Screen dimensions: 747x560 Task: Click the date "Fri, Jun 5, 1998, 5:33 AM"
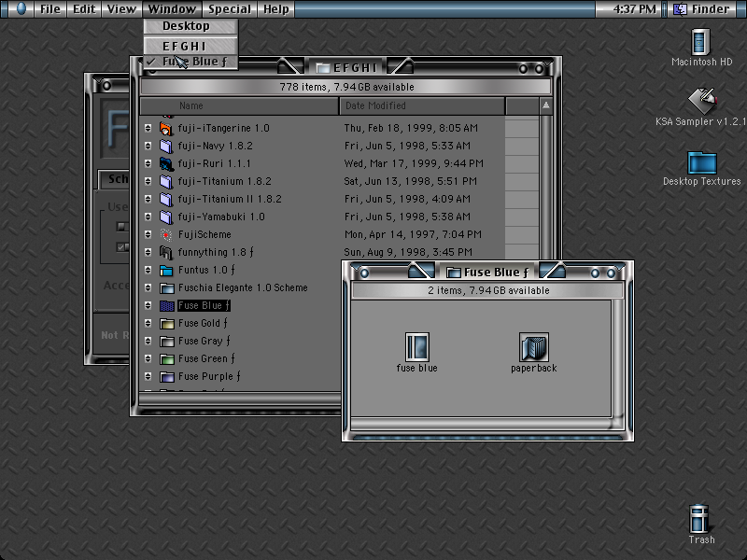tap(407, 146)
